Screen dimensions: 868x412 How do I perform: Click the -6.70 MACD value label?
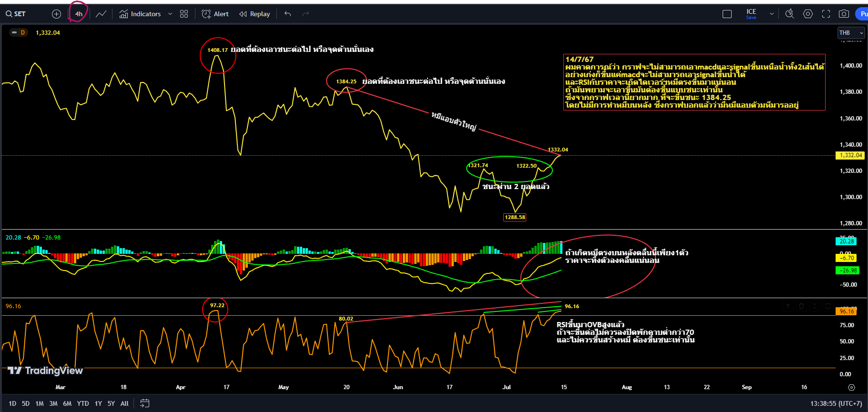(847, 258)
